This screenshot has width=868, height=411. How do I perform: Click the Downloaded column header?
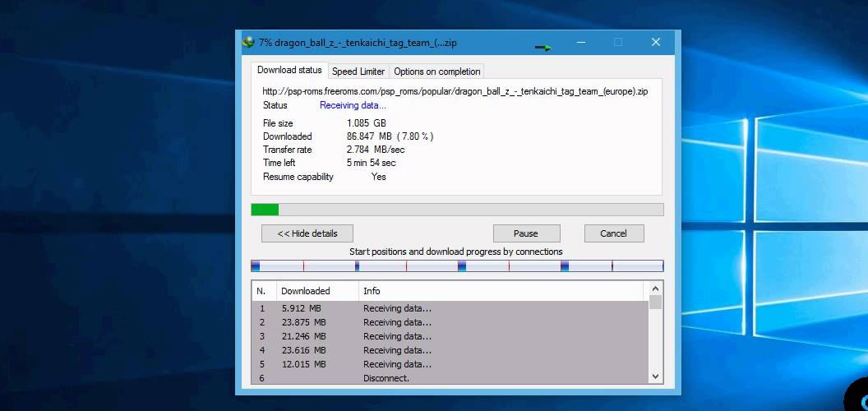317,291
